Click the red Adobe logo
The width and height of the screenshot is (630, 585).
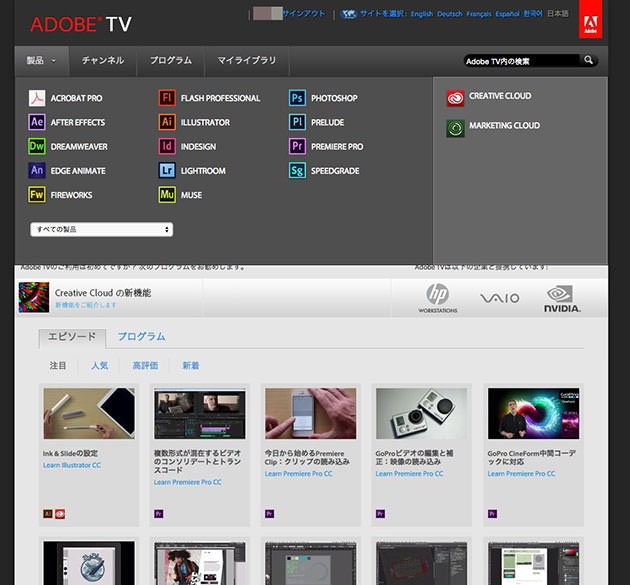[x=590, y=19]
